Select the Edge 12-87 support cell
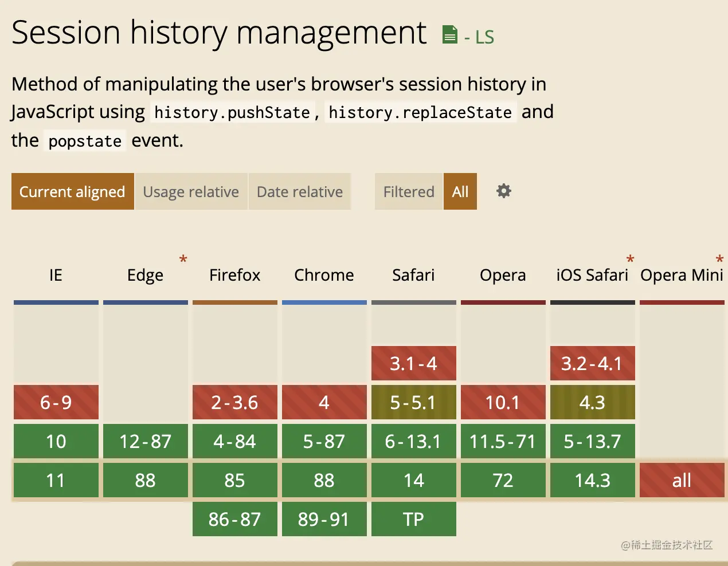The width and height of the screenshot is (728, 566). [x=146, y=441]
